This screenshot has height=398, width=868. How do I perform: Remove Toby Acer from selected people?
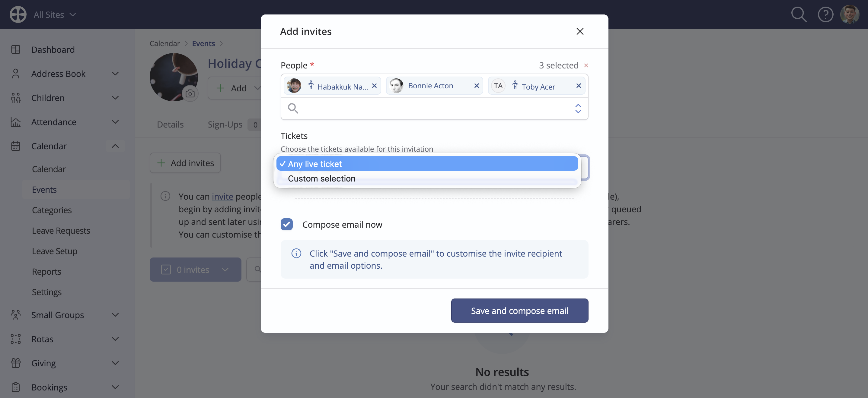tap(579, 86)
